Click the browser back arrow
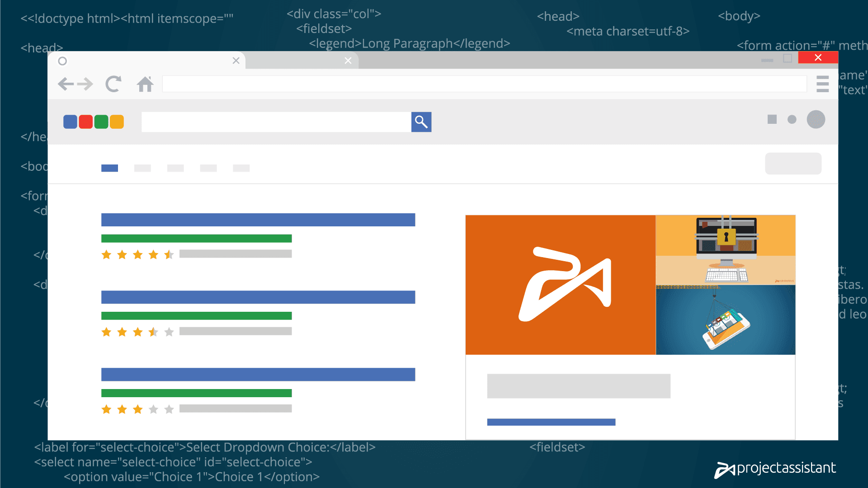Image resolution: width=868 pixels, height=488 pixels. [66, 84]
